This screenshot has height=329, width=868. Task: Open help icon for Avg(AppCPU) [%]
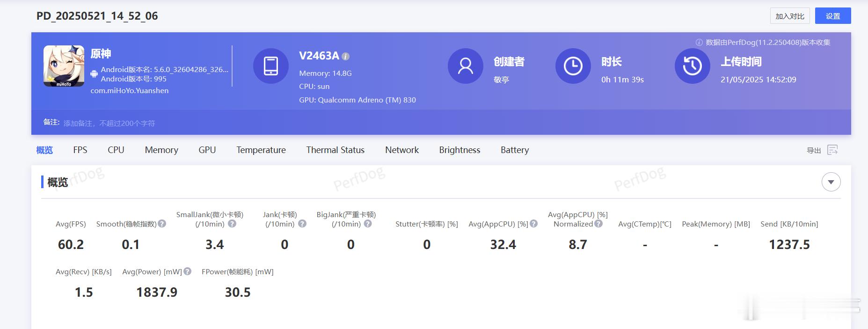coord(533,224)
